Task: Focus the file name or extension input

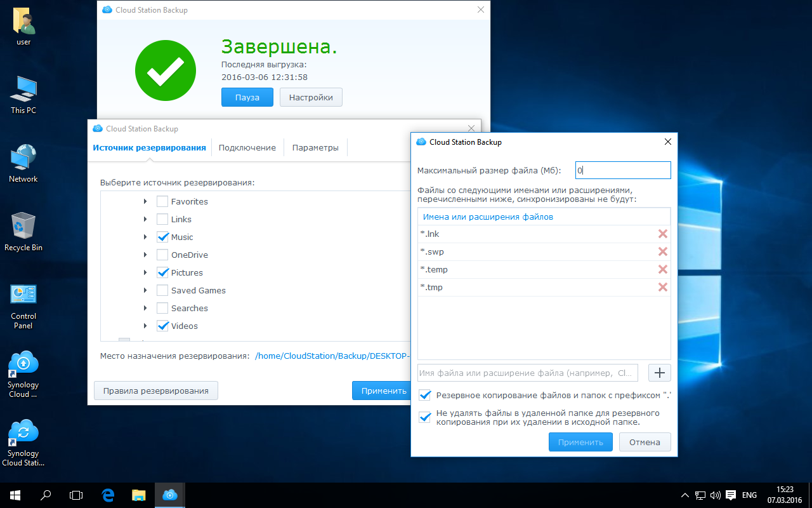Action: click(x=529, y=373)
